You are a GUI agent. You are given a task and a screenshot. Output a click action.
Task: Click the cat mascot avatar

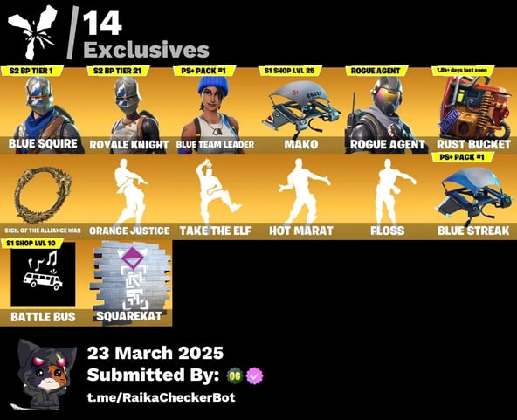(x=44, y=374)
